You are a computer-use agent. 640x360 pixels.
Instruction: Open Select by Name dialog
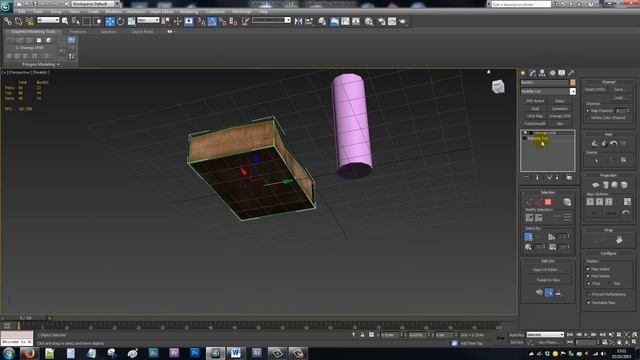click(76, 21)
